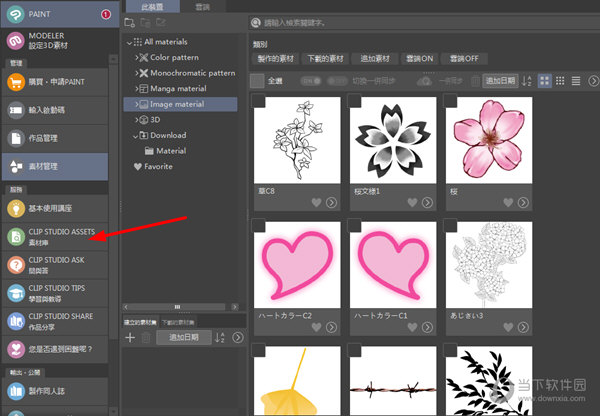Switch to the 雲端 cloud tab
This screenshot has width=600, height=416.
click(202, 7)
